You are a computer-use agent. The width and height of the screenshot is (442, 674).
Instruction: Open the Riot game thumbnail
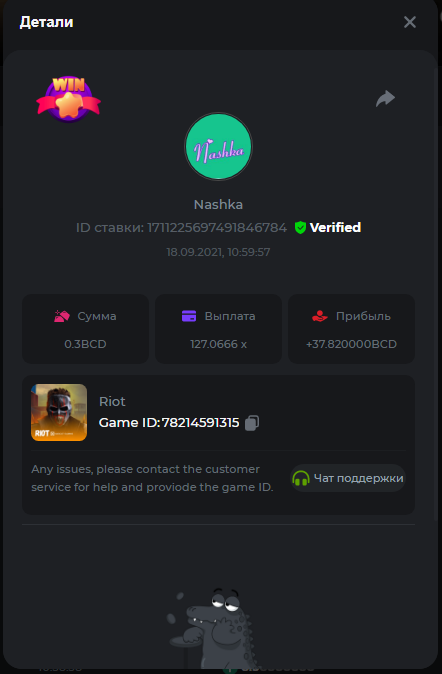[x=59, y=412]
